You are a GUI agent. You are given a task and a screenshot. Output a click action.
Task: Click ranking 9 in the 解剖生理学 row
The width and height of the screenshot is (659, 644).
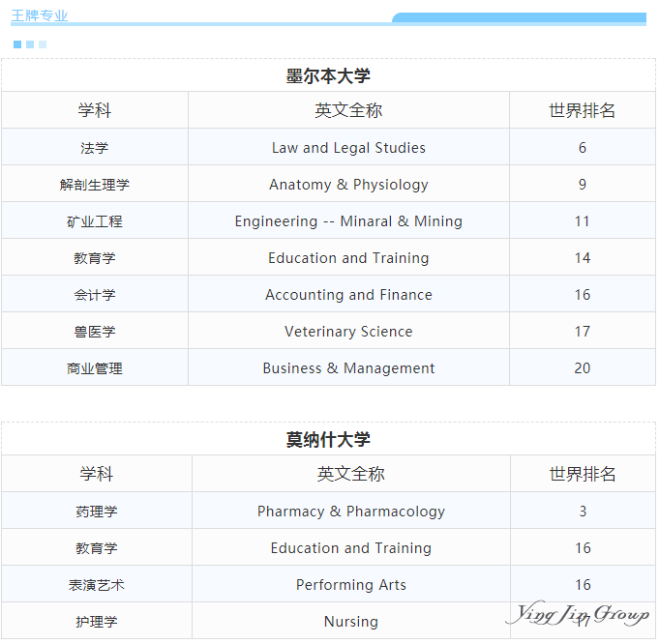coord(583,184)
